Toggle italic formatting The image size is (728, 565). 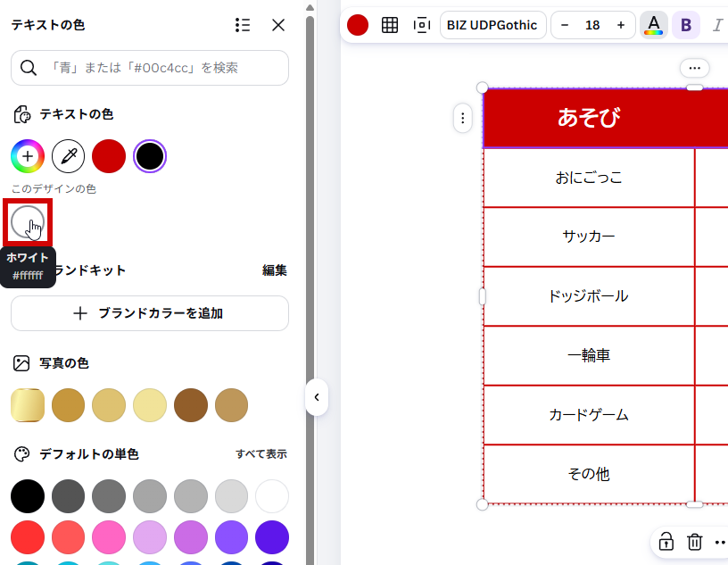[x=718, y=25]
